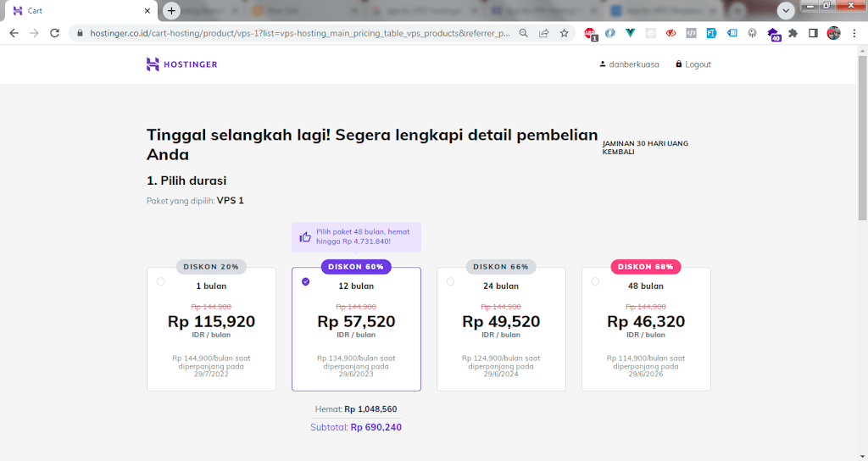This screenshot has width=868, height=461.
Task: Open the Extensions puzzle icon
Action: [x=793, y=33]
